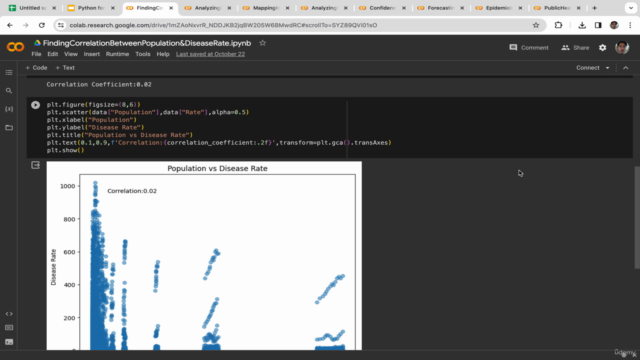Click the Share button
Viewport: 640px width, 360px height.
tap(575, 48)
